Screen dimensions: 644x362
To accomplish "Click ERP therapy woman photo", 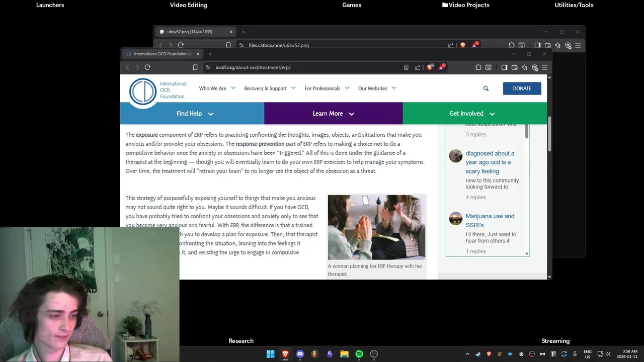I will (376, 227).
